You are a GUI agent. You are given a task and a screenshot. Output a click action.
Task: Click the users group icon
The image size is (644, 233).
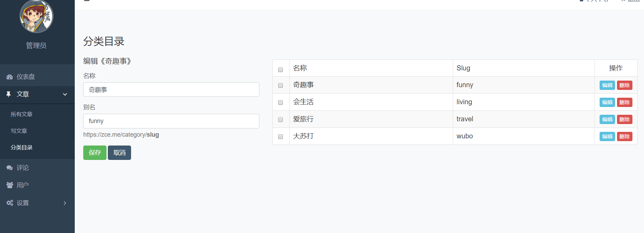coord(10,185)
